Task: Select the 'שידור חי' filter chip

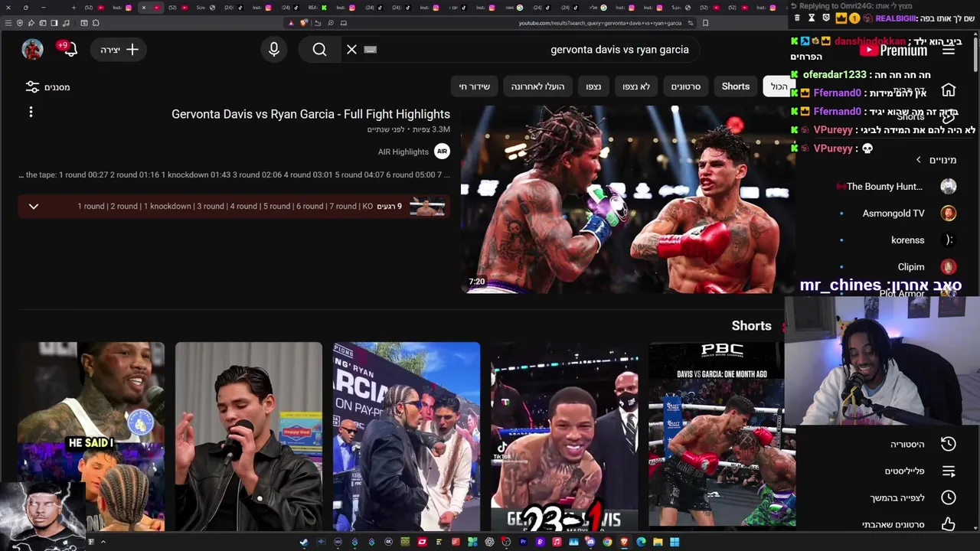Action: [x=474, y=86]
